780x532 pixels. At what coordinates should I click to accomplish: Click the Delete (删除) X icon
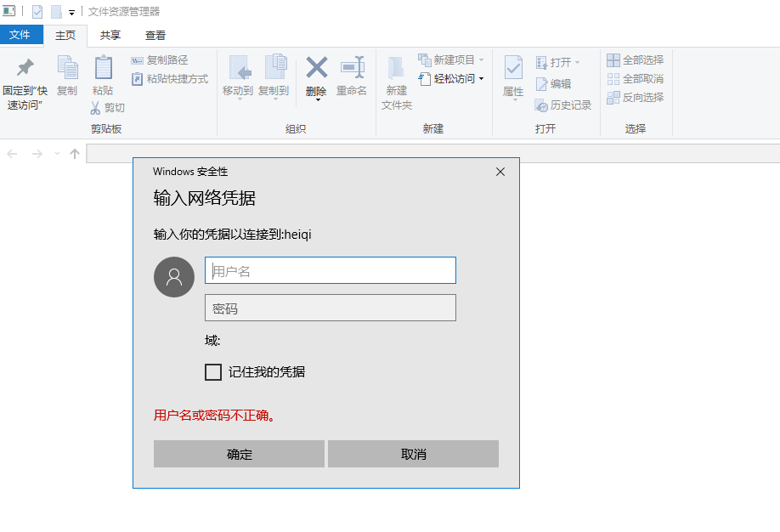[316, 68]
